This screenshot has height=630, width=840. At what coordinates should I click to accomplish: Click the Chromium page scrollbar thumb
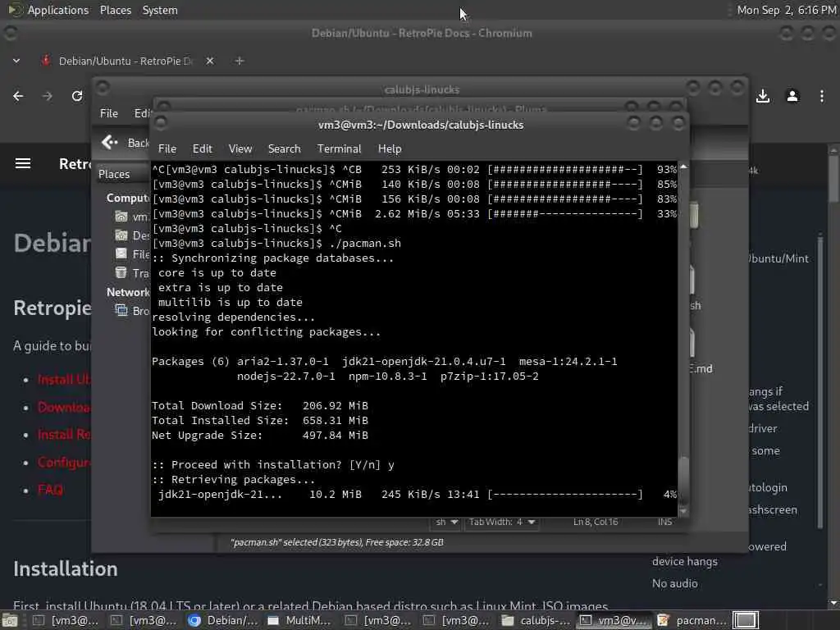point(833,178)
